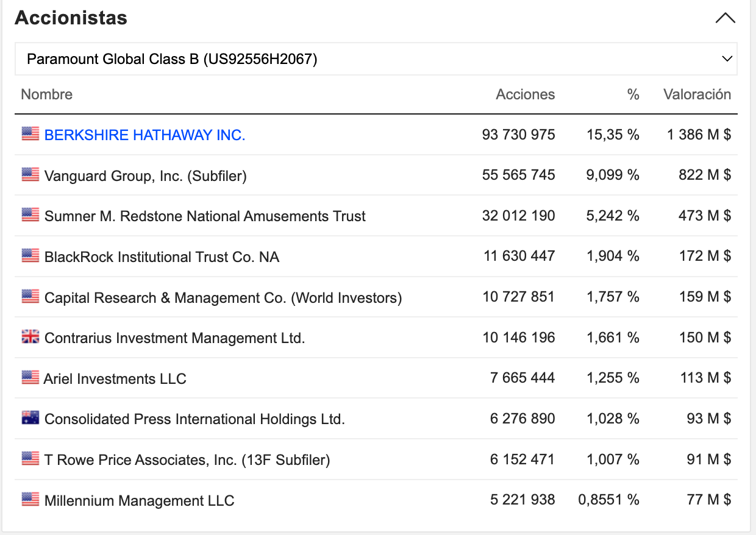Open the BERKSHIRE HATHAWAY INC. link

tap(144, 135)
